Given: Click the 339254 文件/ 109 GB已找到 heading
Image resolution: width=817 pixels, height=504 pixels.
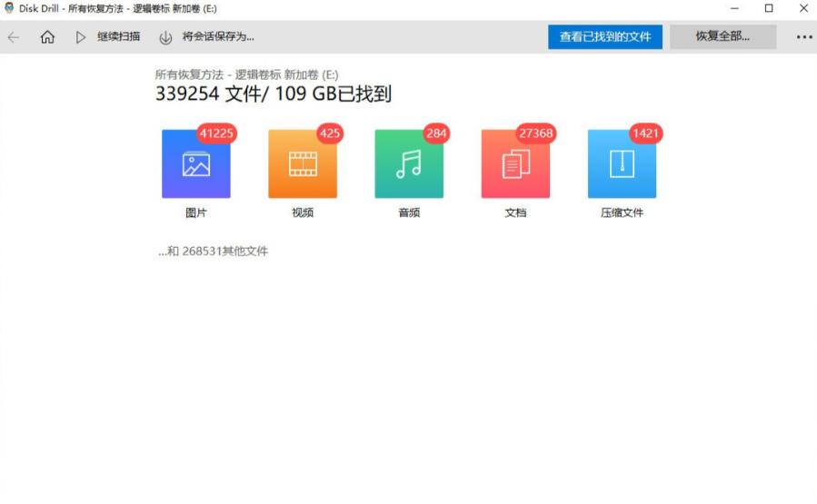Looking at the screenshot, I should (x=274, y=94).
